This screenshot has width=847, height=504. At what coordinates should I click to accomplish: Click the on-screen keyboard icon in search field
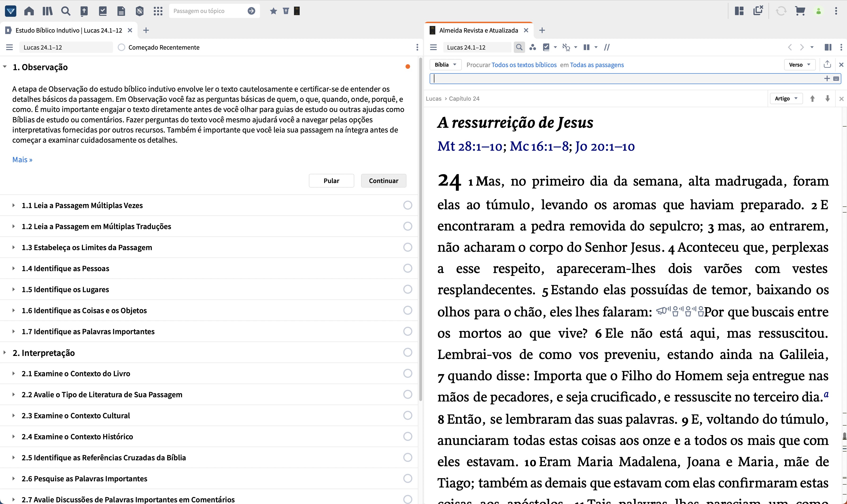tap(836, 78)
